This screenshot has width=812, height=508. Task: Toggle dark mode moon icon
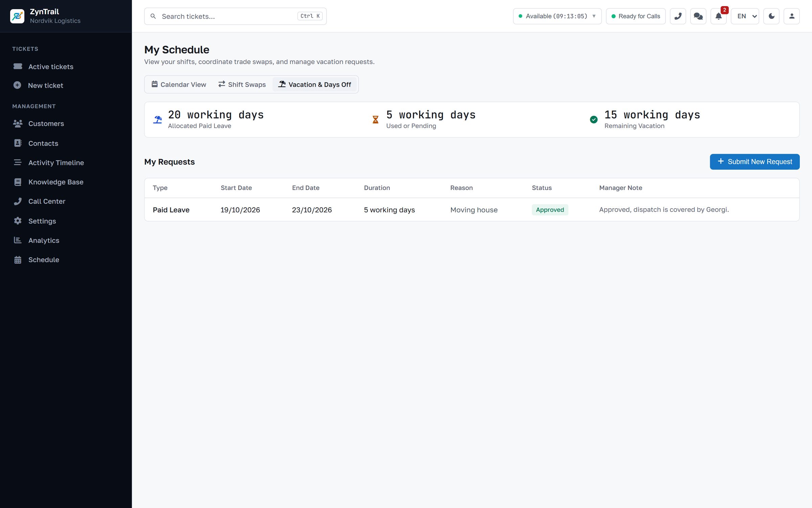tap(771, 16)
